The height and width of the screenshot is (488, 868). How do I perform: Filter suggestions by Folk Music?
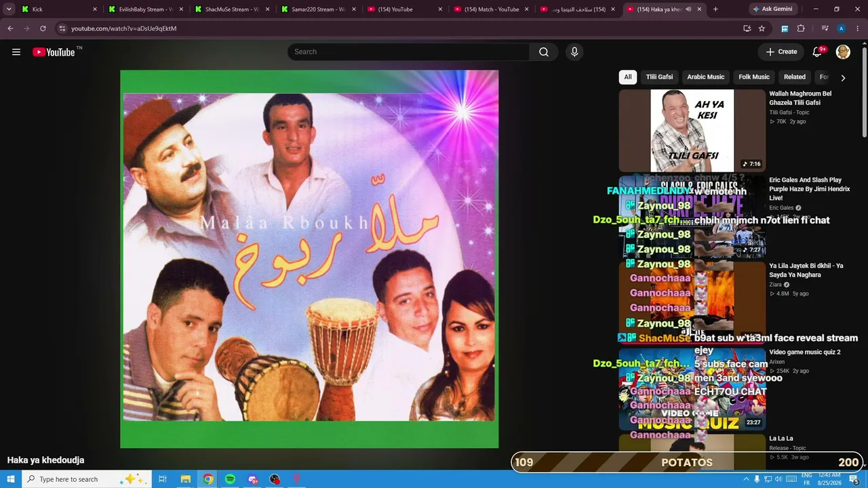click(754, 77)
